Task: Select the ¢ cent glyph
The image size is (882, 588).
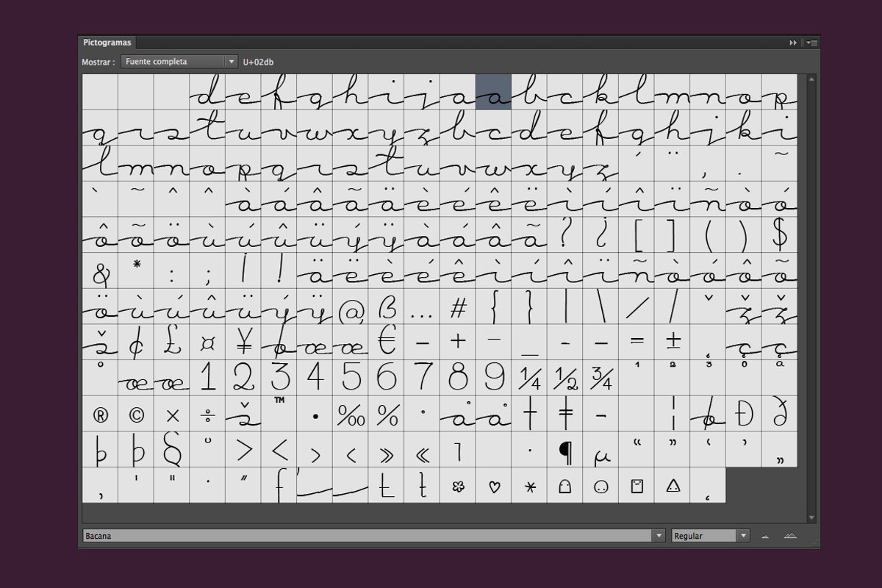Action: (136, 343)
